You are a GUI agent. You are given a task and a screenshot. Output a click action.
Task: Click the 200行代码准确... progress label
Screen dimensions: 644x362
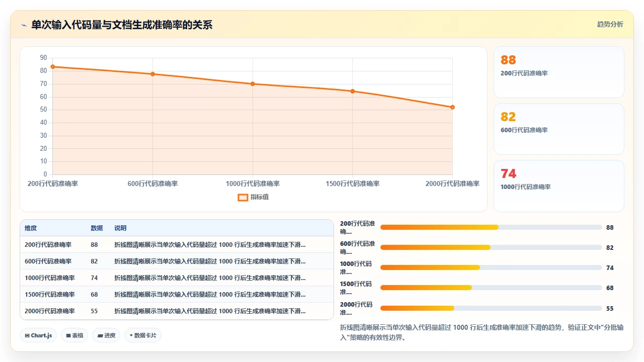pyautogui.click(x=358, y=227)
